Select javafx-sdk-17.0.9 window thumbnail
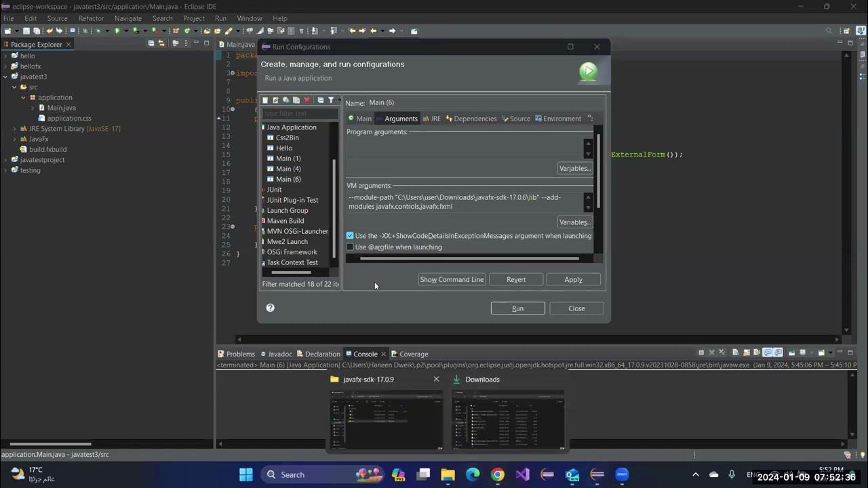The height and width of the screenshot is (488, 868). [385, 418]
